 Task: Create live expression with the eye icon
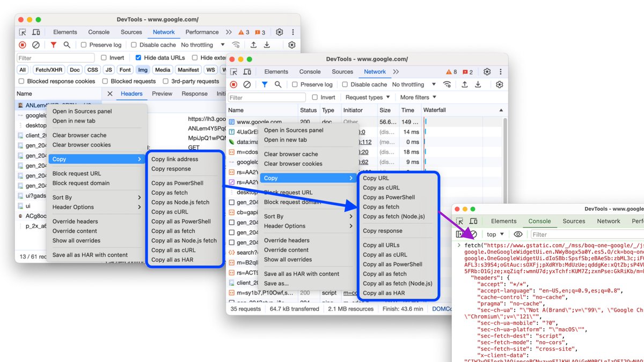[518, 234]
